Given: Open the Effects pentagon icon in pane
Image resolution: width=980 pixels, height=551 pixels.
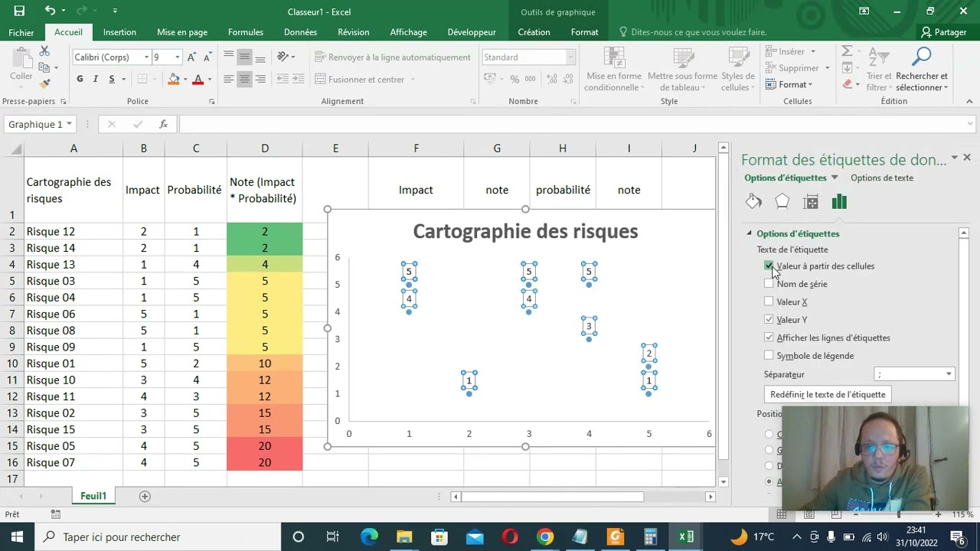Looking at the screenshot, I should tap(782, 201).
